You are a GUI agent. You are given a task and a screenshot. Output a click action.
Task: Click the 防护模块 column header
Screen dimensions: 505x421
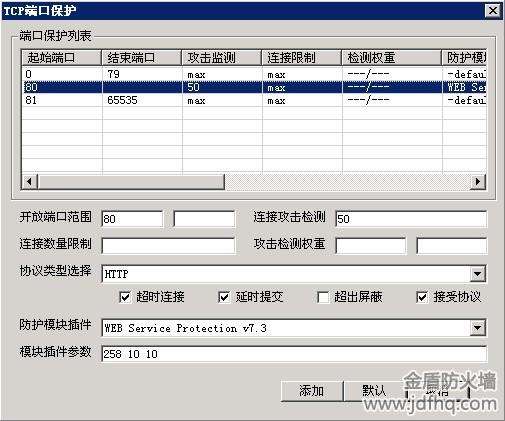point(464,58)
